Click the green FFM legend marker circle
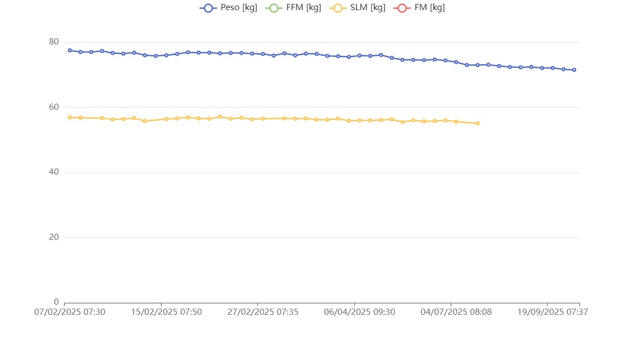644x352 pixels. (x=273, y=8)
